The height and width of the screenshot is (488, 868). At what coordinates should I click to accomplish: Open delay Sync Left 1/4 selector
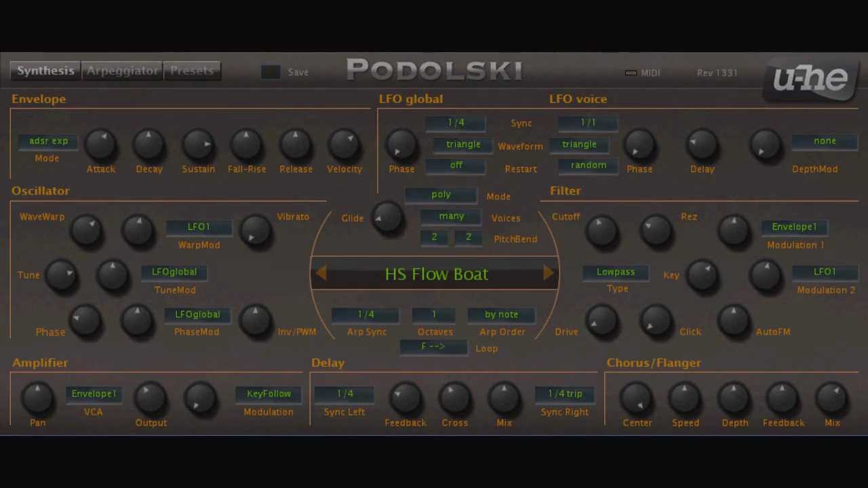pos(344,394)
